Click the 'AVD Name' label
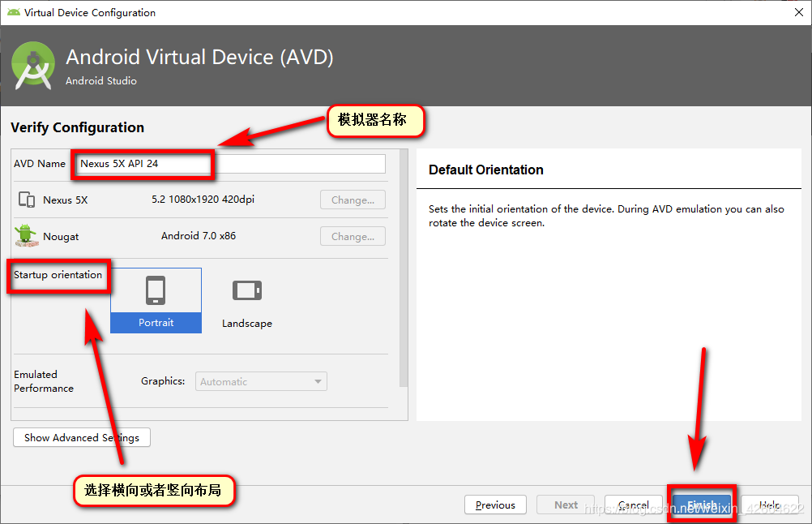 (40, 164)
